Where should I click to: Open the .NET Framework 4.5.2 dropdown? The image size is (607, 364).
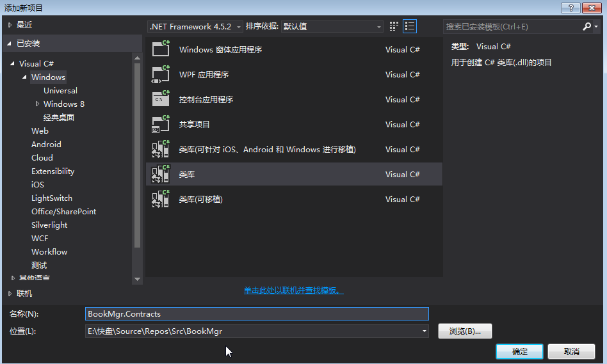(195, 26)
